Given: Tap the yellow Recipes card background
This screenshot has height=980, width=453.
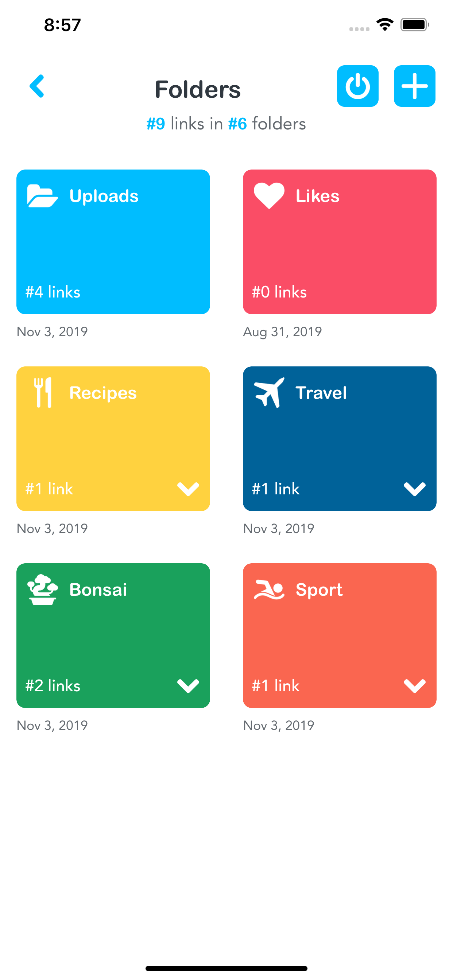Looking at the screenshot, I should 113,441.
